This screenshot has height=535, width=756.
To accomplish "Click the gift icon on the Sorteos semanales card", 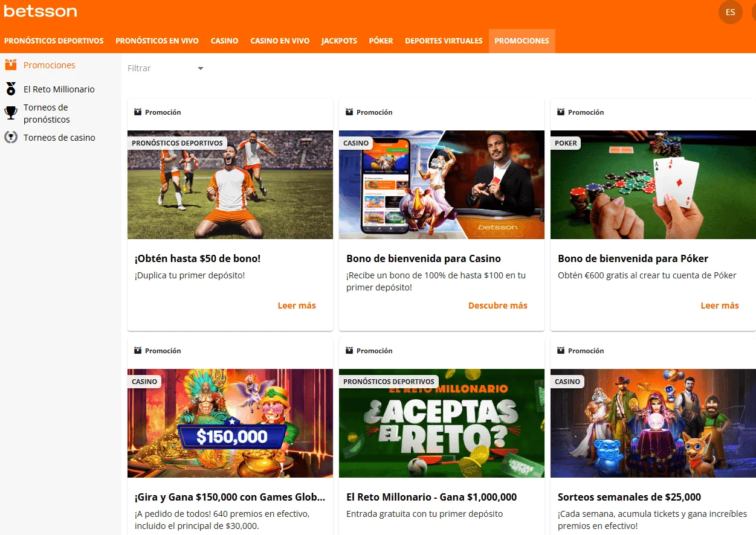I will click(x=561, y=350).
